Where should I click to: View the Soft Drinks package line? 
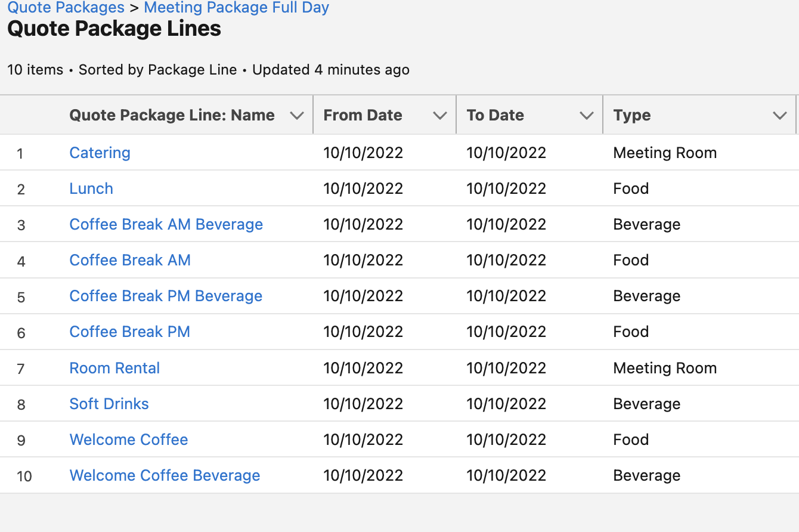pyautogui.click(x=109, y=404)
